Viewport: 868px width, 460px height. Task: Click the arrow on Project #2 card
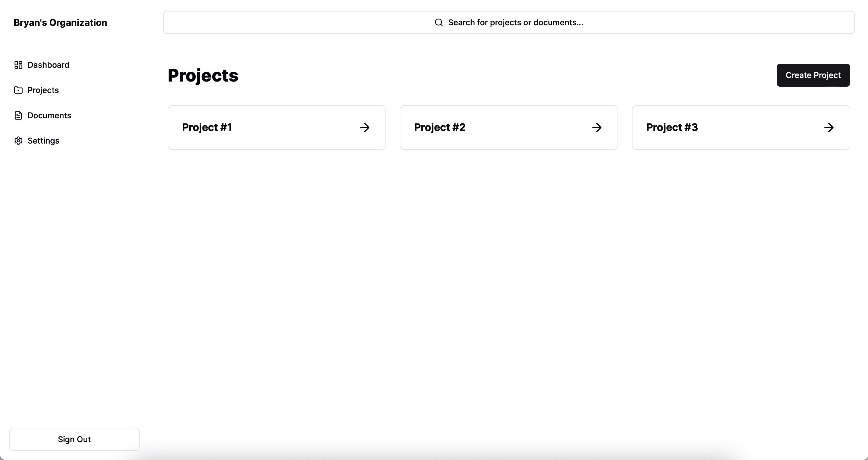point(597,127)
